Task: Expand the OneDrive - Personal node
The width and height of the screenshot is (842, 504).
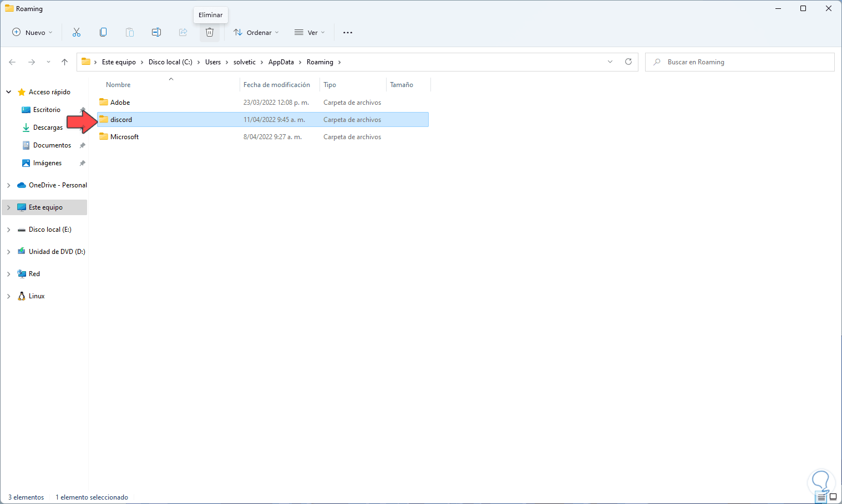Action: pos(9,185)
